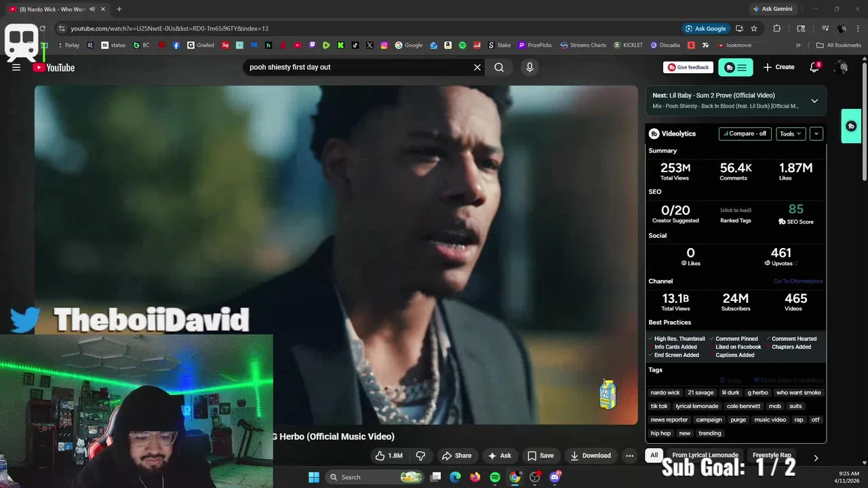
Task: Click Ask Gemini button
Action: (x=772, y=9)
